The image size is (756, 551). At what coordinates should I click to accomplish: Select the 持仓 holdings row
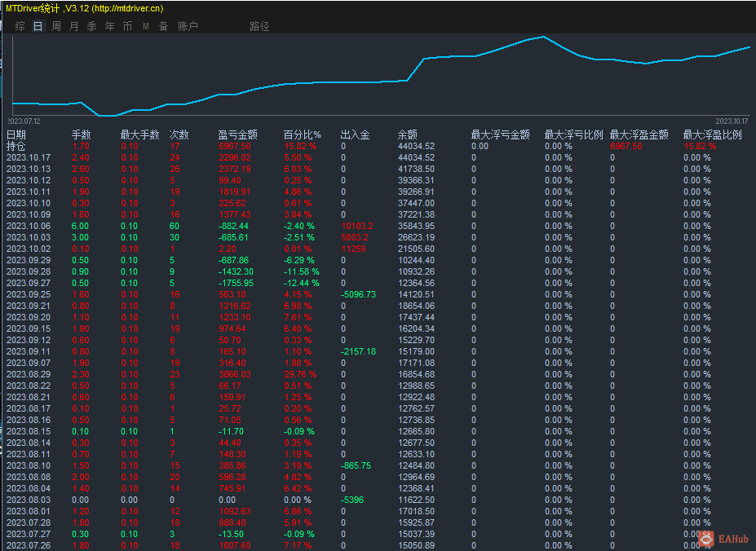tap(16, 146)
